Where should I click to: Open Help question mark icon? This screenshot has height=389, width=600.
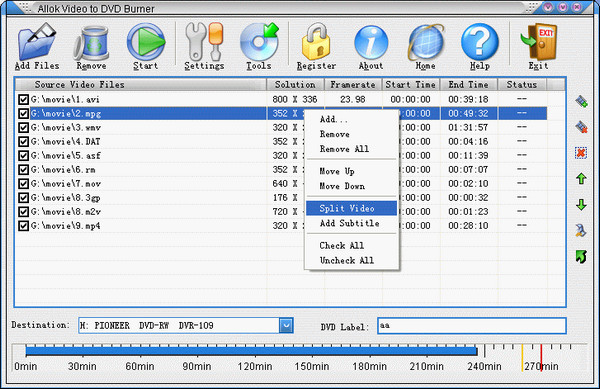pos(479,42)
